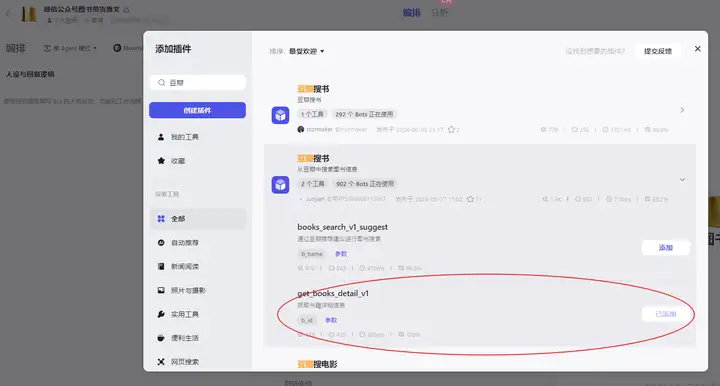Open 收藏 star icon in sidebar

pyautogui.click(x=161, y=161)
